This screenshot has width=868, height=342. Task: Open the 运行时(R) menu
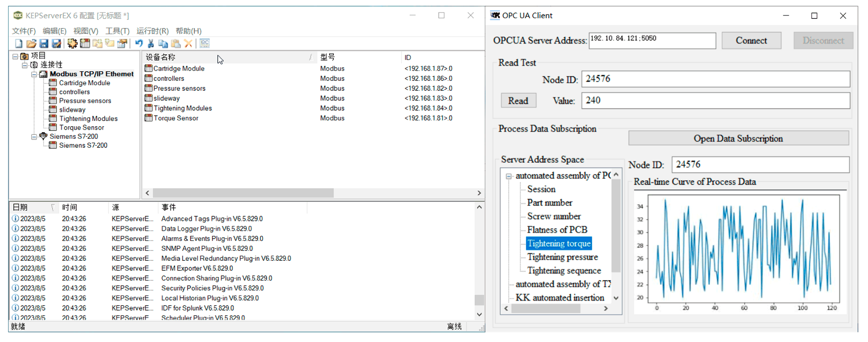[152, 31]
